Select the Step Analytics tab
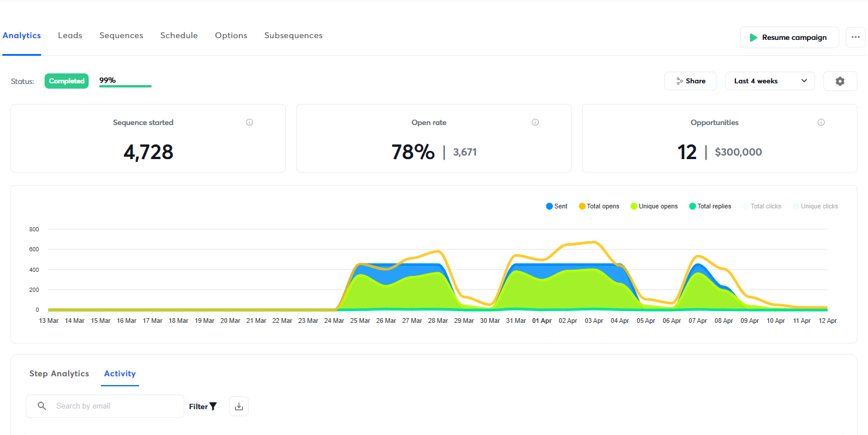868x435 pixels. point(59,374)
